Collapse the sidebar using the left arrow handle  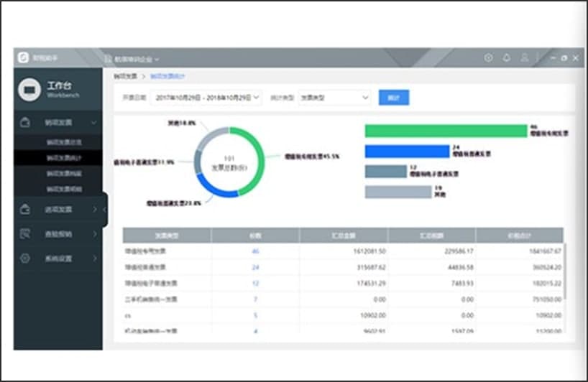pyautogui.click(x=105, y=210)
